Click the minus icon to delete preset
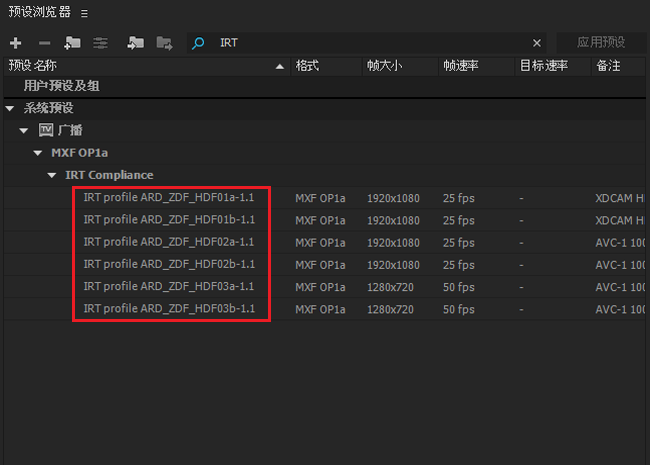Screen dimensions: 650x465 click(44, 43)
